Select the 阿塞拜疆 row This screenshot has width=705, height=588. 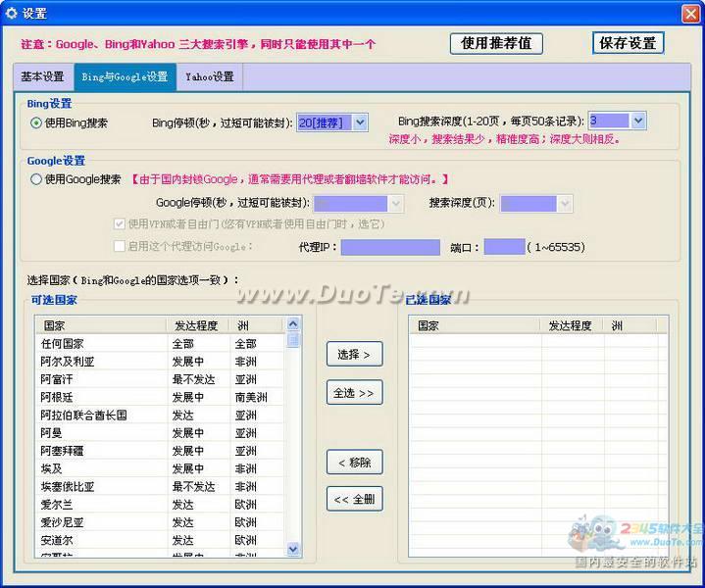tap(161, 451)
